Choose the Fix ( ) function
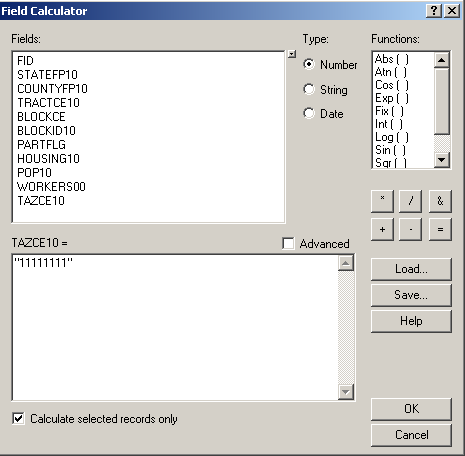 (389, 111)
